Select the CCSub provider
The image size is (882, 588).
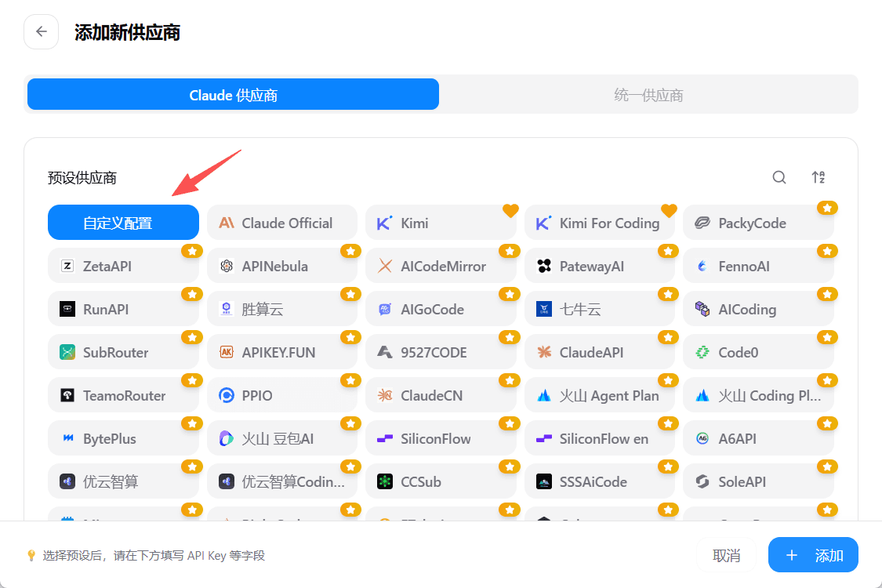(x=441, y=481)
